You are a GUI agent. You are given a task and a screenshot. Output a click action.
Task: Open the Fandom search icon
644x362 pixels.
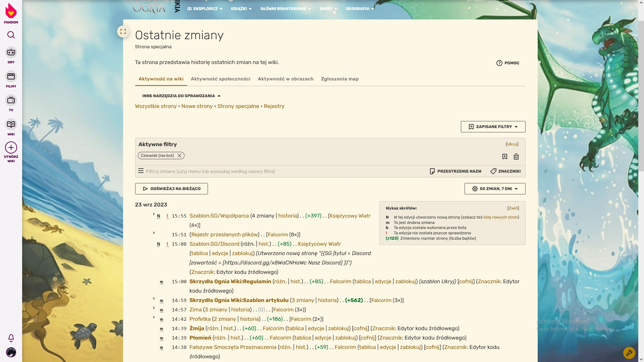coord(11,35)
